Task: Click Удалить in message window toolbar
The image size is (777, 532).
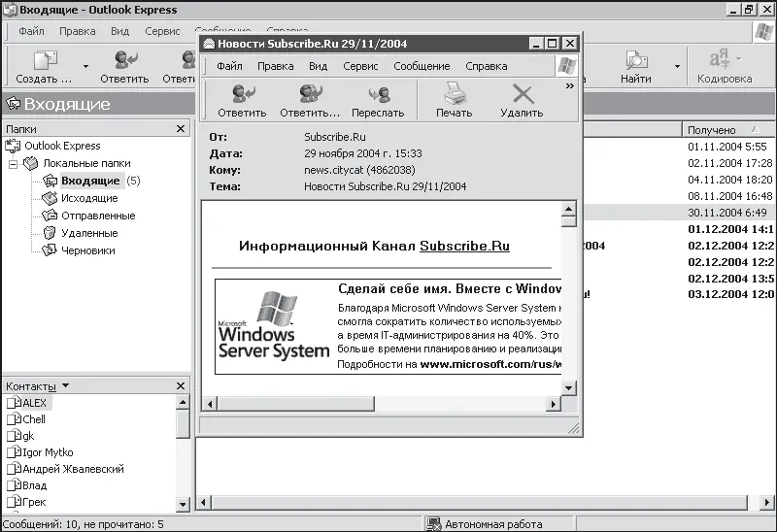Action: pyautogui.click(x=522, y=101)
